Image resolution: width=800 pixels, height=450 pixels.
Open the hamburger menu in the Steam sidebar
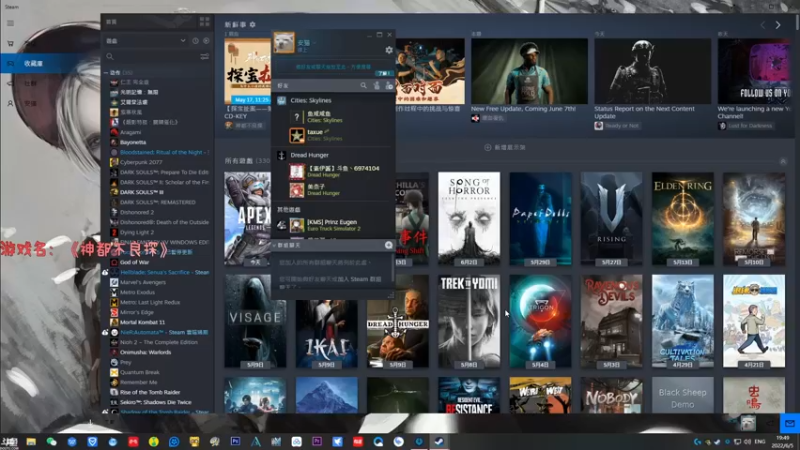(x=10, y=23)
